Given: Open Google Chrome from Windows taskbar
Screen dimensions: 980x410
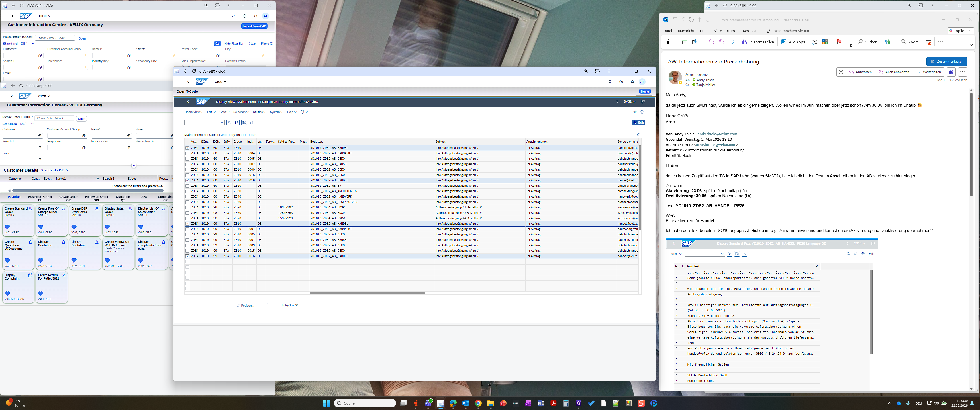Looking at the screenshot, I should point(478,403).
